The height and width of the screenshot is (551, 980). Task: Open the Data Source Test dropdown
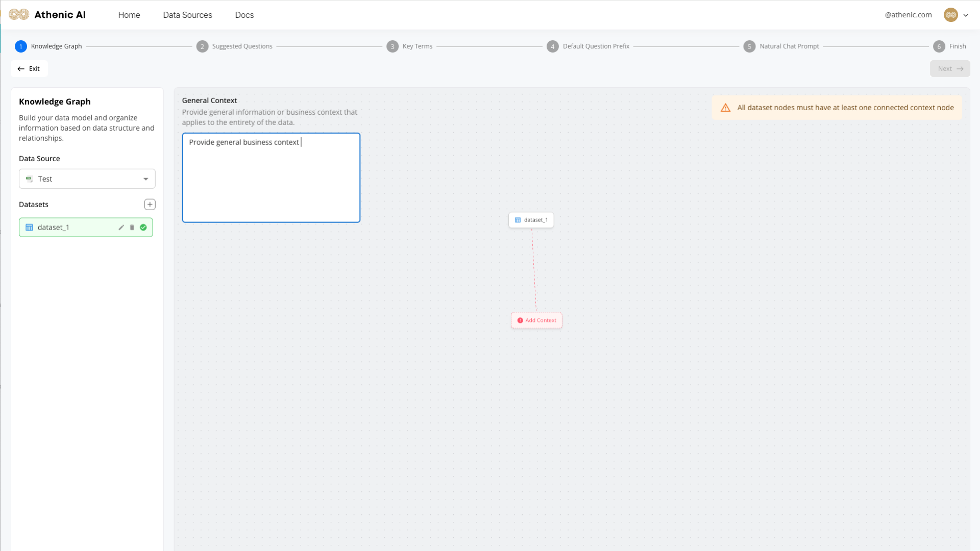(87, 179)
